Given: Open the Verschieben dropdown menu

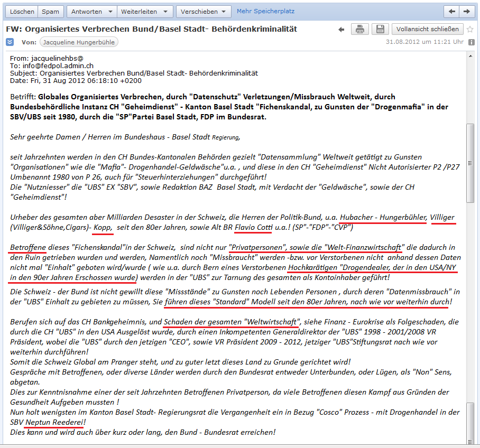Looking at the screenshot, I should pos(204,11).
